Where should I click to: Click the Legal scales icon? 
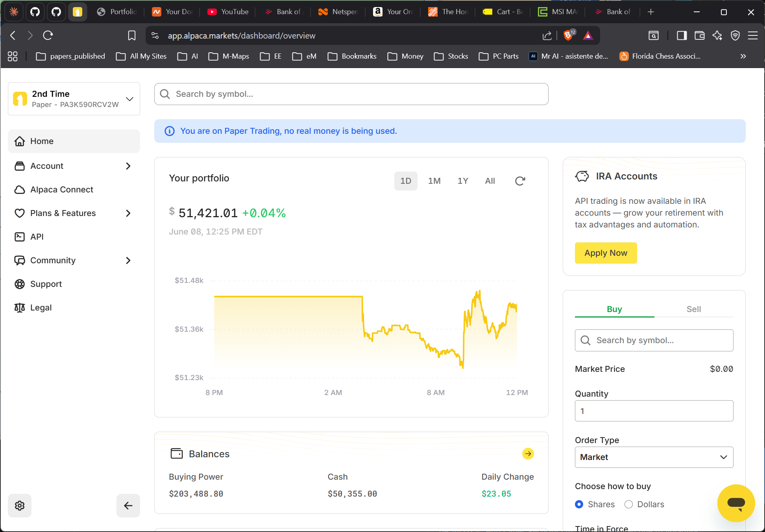[20, 308]
